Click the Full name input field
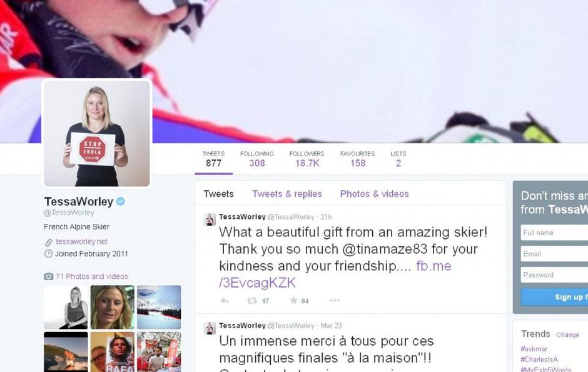Image resolution: width=588 pixels, height=372 pixels. point(554,233)
